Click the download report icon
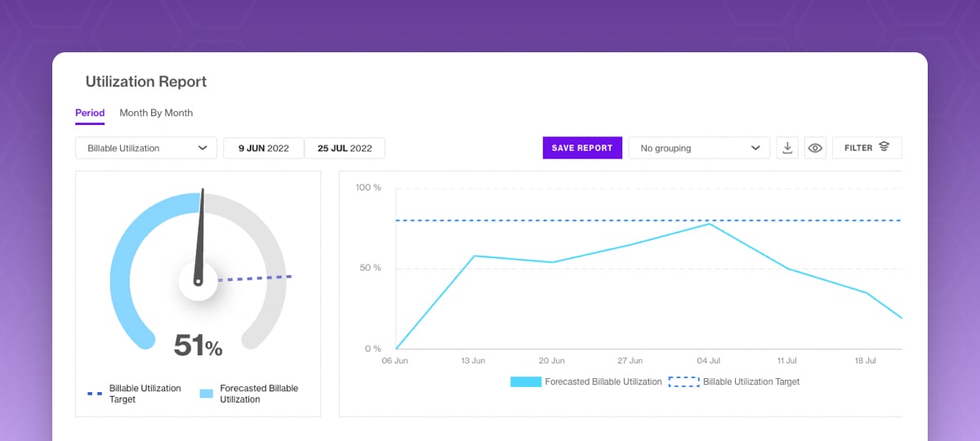 [x=787, y=148]
